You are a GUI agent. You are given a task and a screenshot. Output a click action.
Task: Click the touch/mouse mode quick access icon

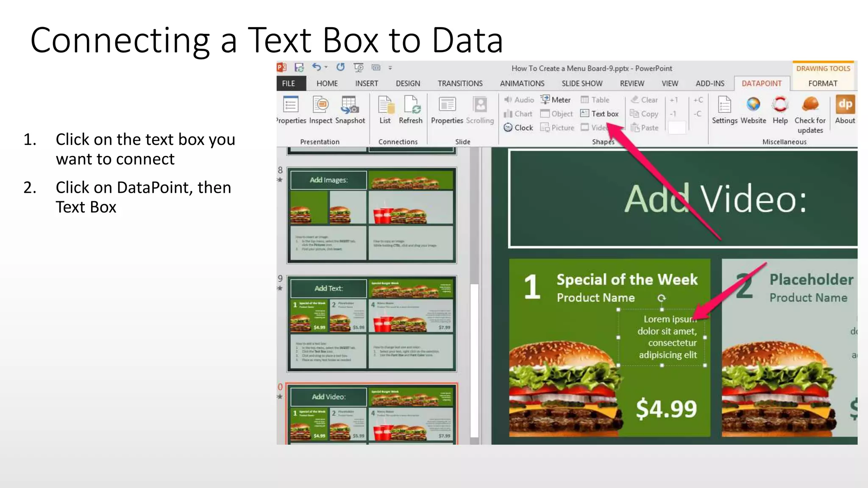pos(376,67)
